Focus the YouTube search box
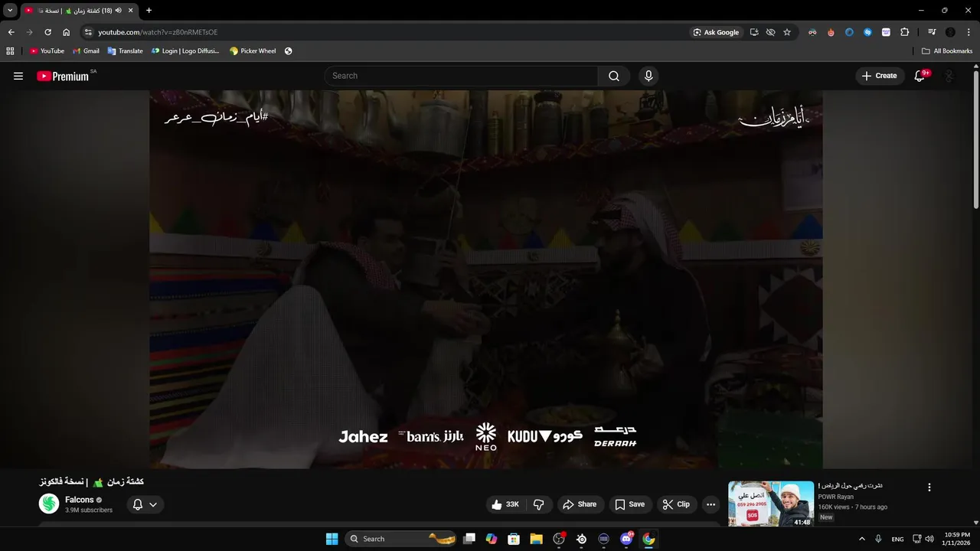 (x=461, y=76)
